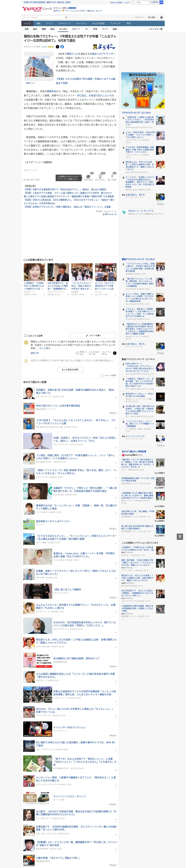
Task: Open the ヘルプ link in header
Action: coord(127,2)
